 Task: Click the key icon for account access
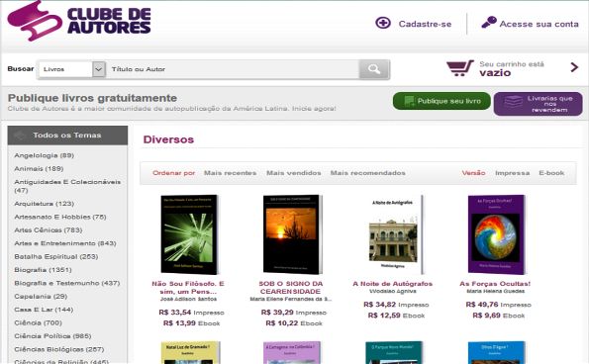(x=489, y=23)
